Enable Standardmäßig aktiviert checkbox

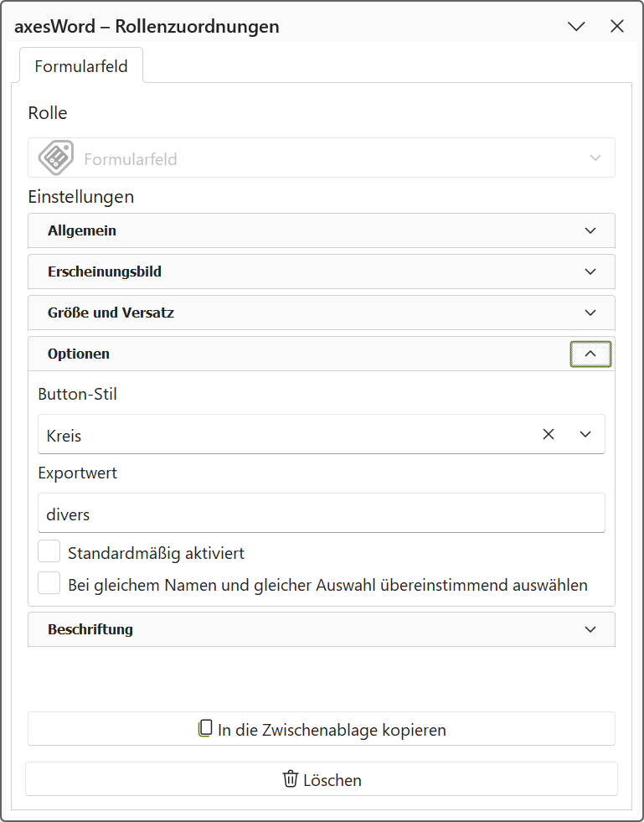coord(49,551)
